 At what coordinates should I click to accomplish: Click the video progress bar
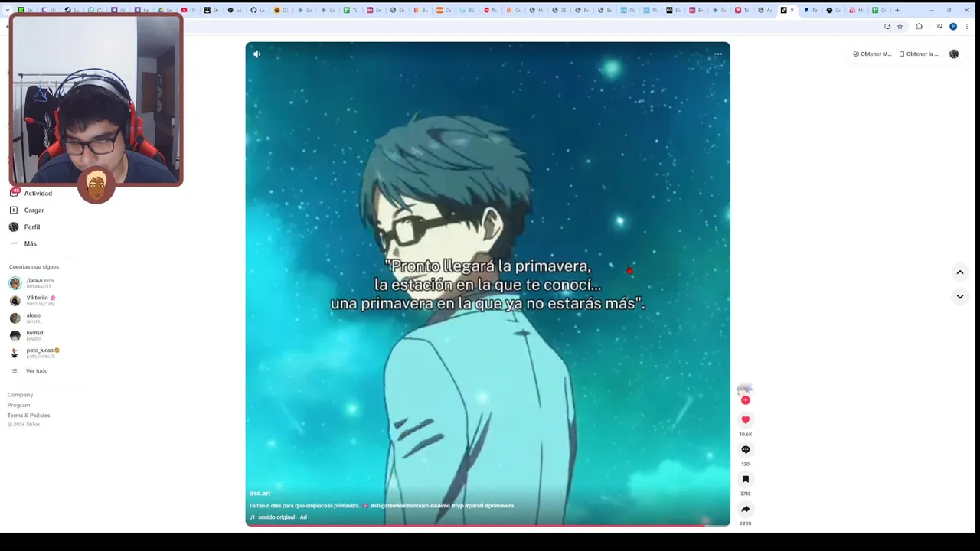488,525
